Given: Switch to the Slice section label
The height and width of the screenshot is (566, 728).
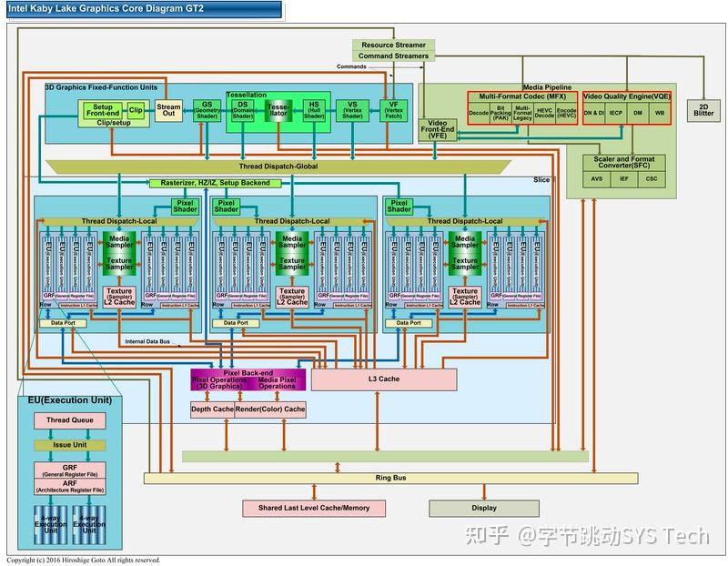Looking at the screenshot, I should pyautogui.click(x=542, y=180).
